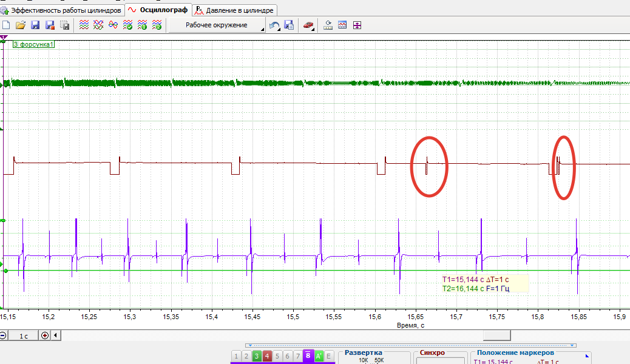Viewport: 630px width, 364px height.
Task: Toggle channel E button
Action: coord(329,356)
